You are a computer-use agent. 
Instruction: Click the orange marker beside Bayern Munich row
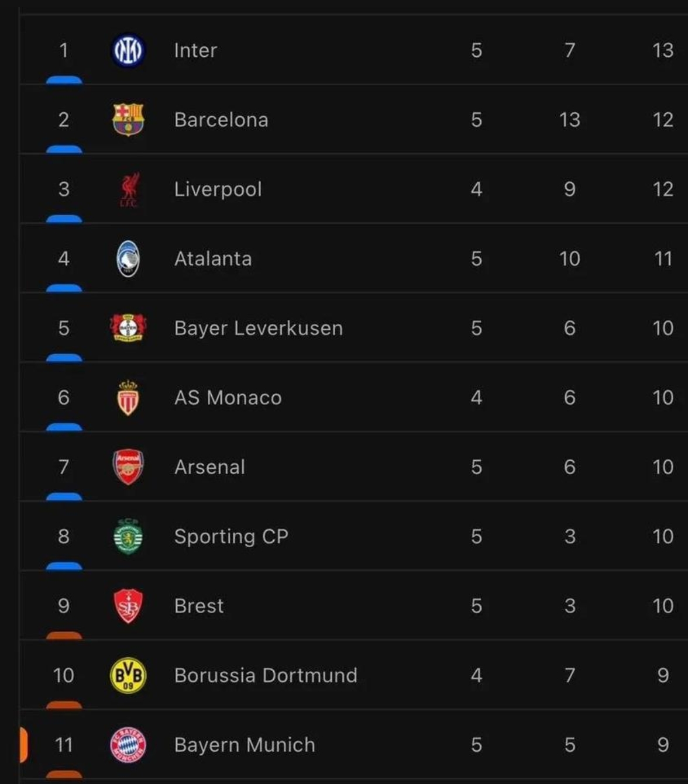[x=23, y=745]
